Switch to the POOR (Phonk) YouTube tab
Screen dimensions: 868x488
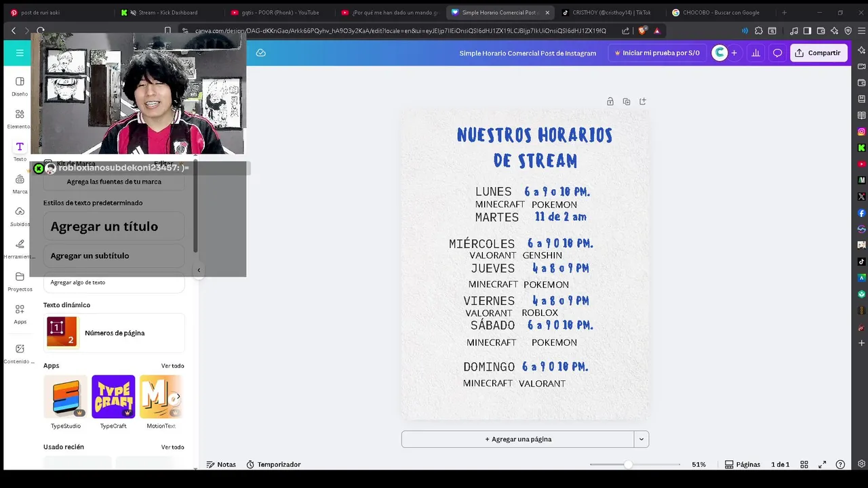coord(278,12)
